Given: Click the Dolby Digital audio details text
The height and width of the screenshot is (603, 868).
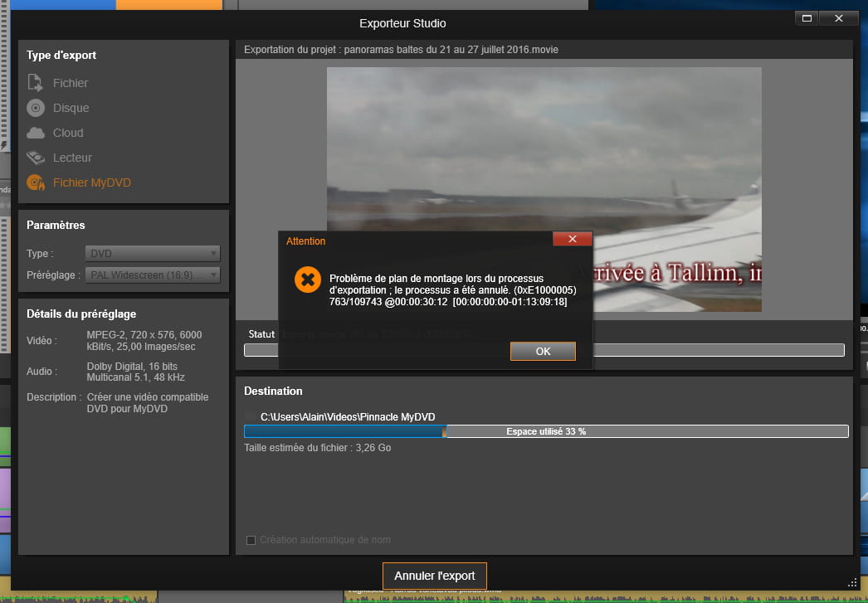Looking at the screenshot, I should click(x=135, y=372).
